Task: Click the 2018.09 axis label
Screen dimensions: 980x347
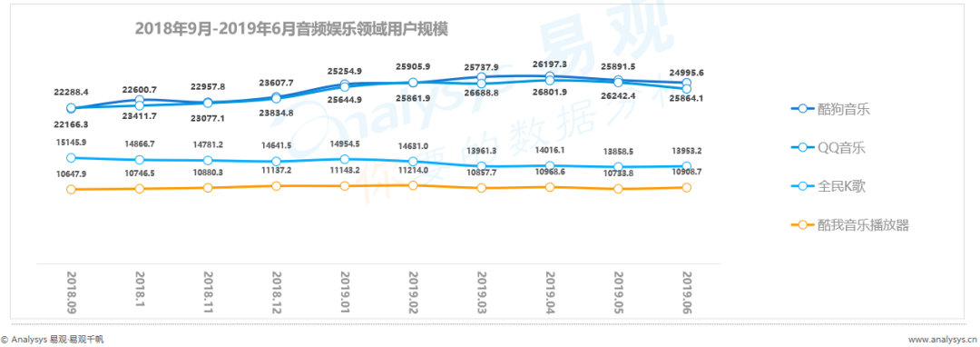Action: (72, 292)
